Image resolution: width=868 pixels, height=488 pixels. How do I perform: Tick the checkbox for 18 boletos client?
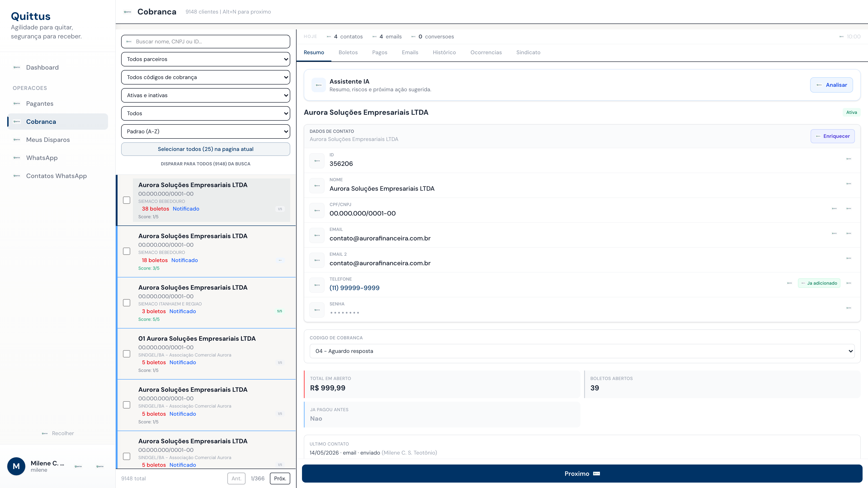(127, 251)
